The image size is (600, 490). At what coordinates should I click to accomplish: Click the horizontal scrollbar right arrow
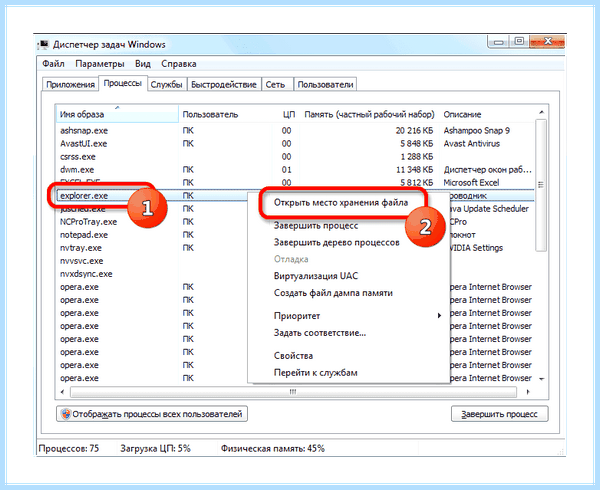(528, 392)
